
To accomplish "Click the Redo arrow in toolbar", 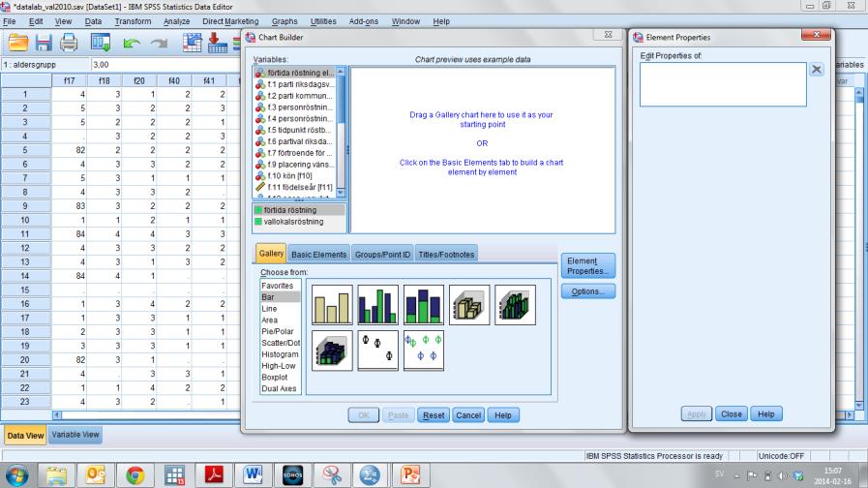I will point(160,44).
